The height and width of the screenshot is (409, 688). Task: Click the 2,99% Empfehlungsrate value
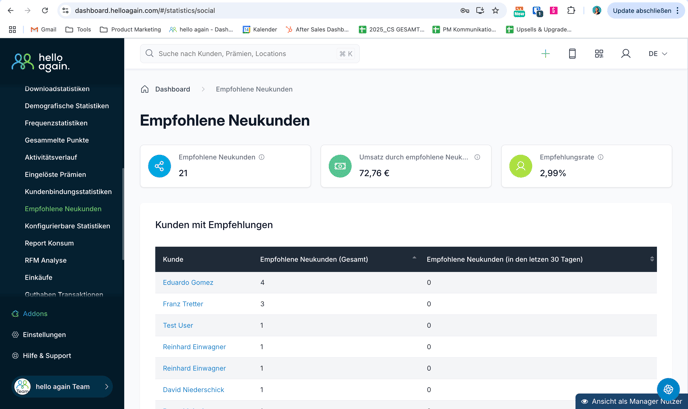click(x=553, y=173)
